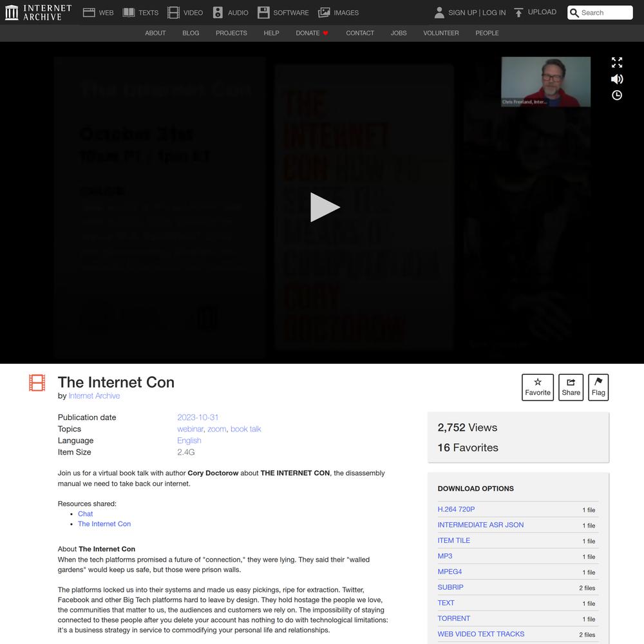This screenshot has width=644, height=644.
Task: Open the Donate page
Action: (308, 33)
